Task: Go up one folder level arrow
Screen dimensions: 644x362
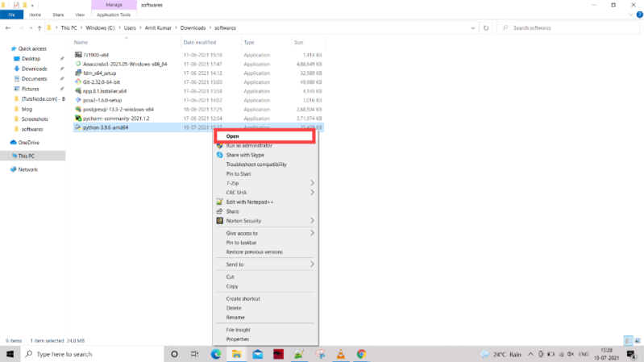Action: click(39, 28)
